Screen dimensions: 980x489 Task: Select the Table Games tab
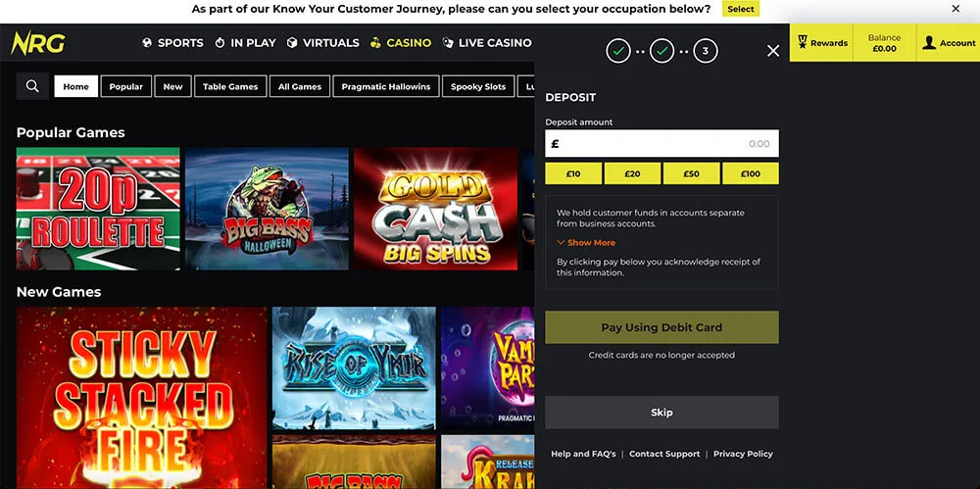230,86
